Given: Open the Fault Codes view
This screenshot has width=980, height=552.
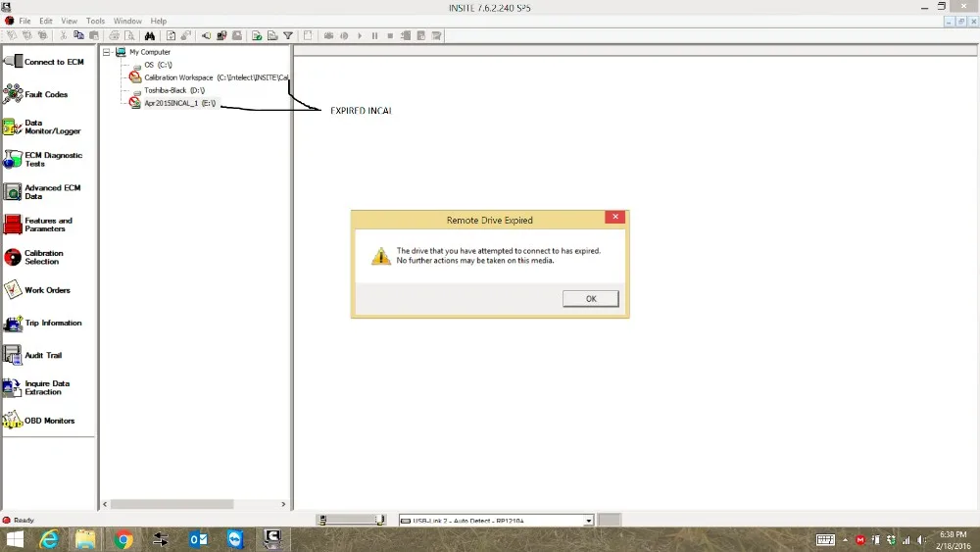Looking at the screenshot, I should click(x=35, y=94).
